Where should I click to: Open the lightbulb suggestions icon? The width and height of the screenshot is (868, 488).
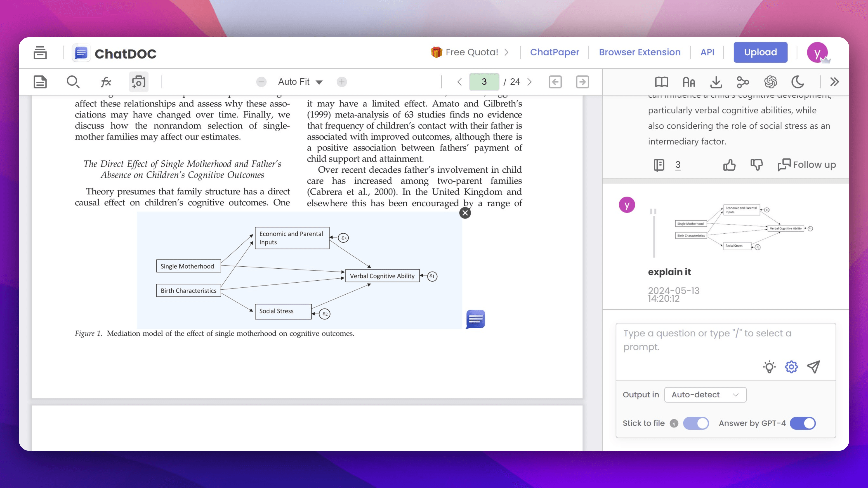pos(769,367)
